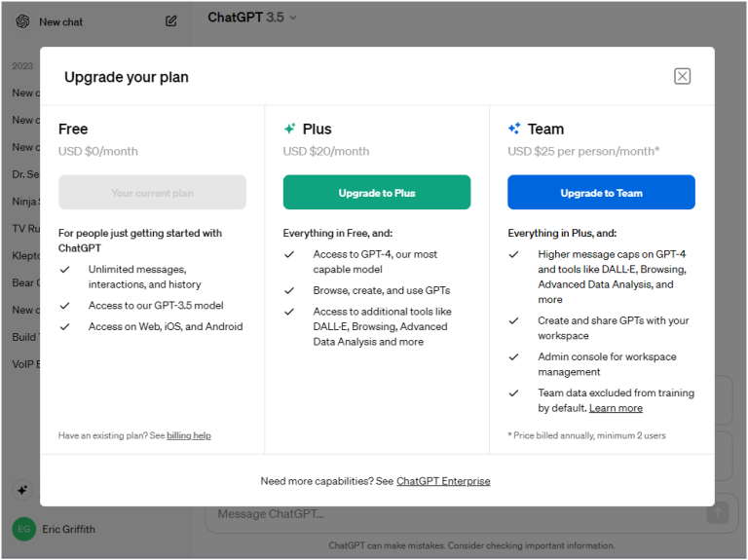This screenshot has height=560, width=748.
Task: Open the Eric Griffith account menu
Action: coord(69,529)
